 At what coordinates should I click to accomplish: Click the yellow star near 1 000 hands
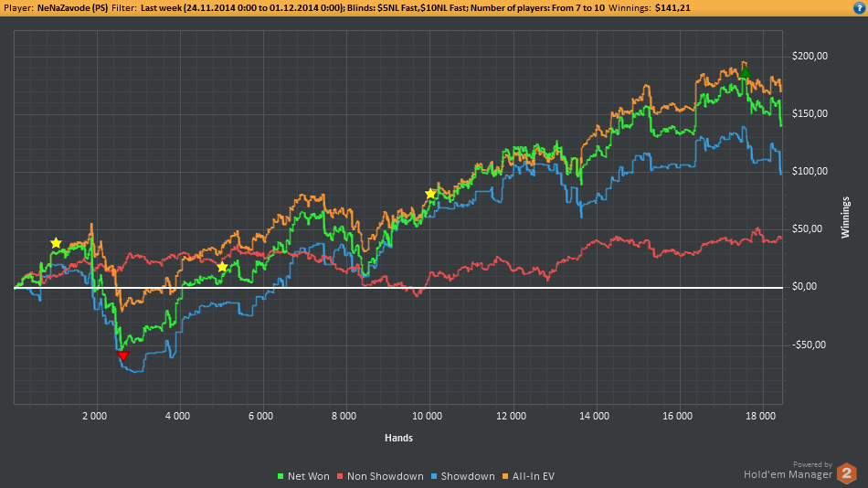(x=56, y=243)
